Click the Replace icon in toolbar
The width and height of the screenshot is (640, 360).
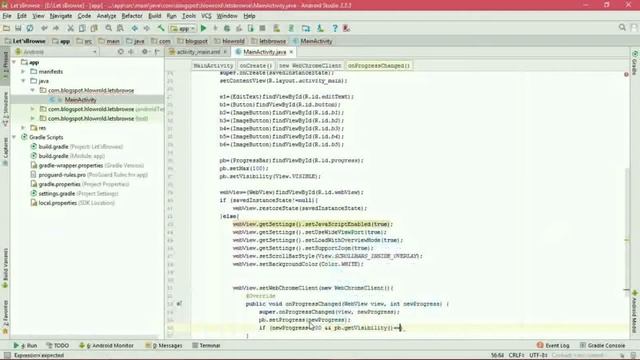(x=120, y=28)
